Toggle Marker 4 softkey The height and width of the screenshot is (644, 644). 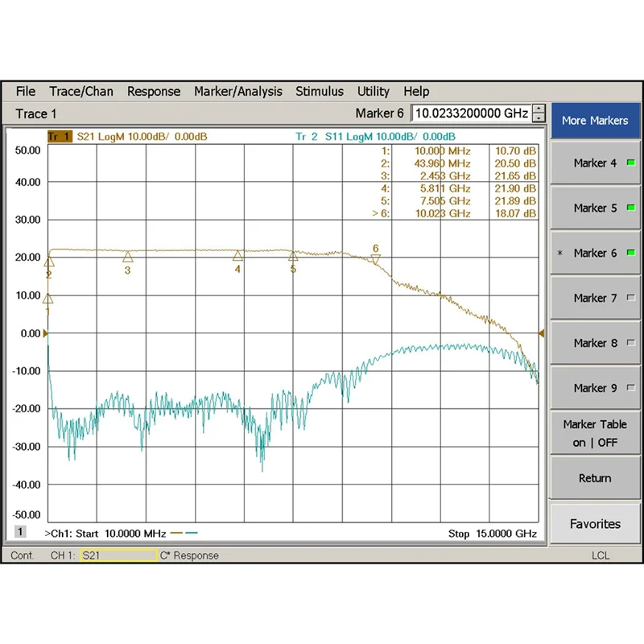[x=595, y=163]
